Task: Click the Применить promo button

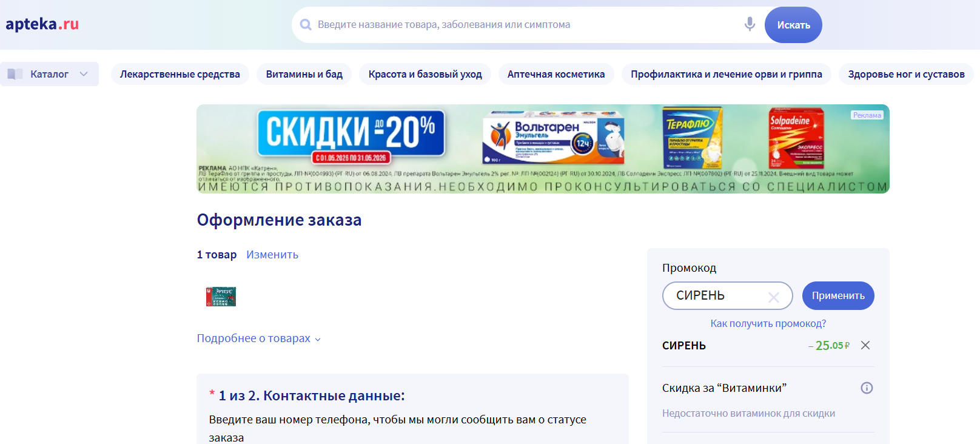Action: 838,295
